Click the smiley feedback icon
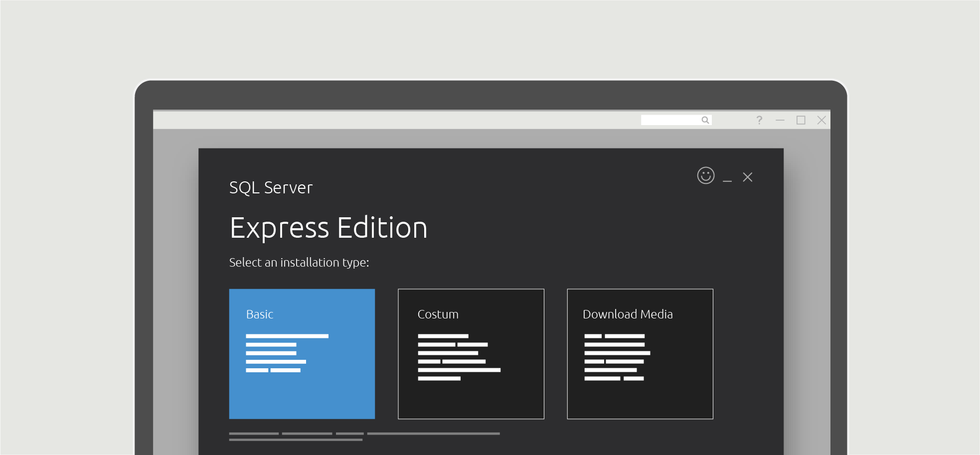The image size is (980, 455). point(705,175)
